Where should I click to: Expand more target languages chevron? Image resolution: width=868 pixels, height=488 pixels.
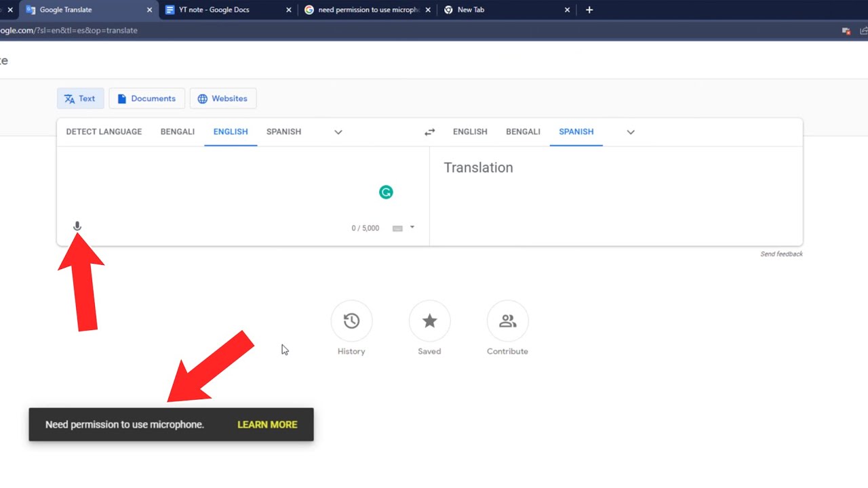[x=631, y=132]
